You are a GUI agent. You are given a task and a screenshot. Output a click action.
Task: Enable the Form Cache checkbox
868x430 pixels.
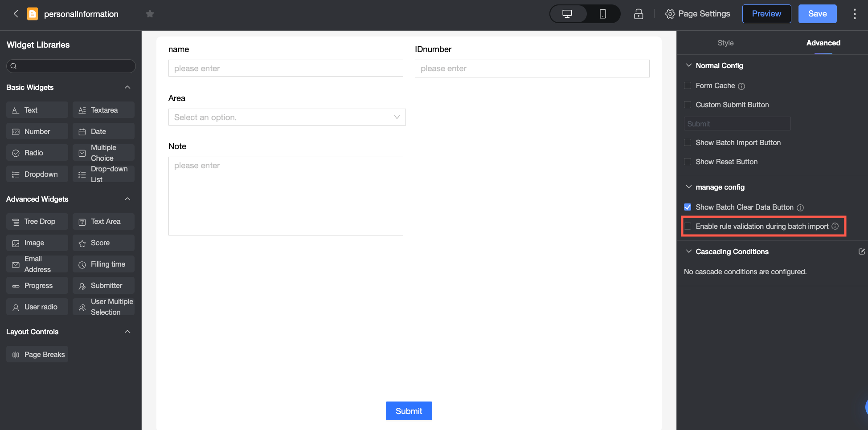(x=688, y=85)
